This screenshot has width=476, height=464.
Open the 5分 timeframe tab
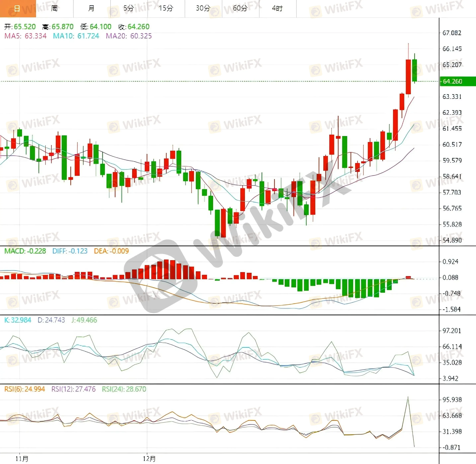[129, 8]
